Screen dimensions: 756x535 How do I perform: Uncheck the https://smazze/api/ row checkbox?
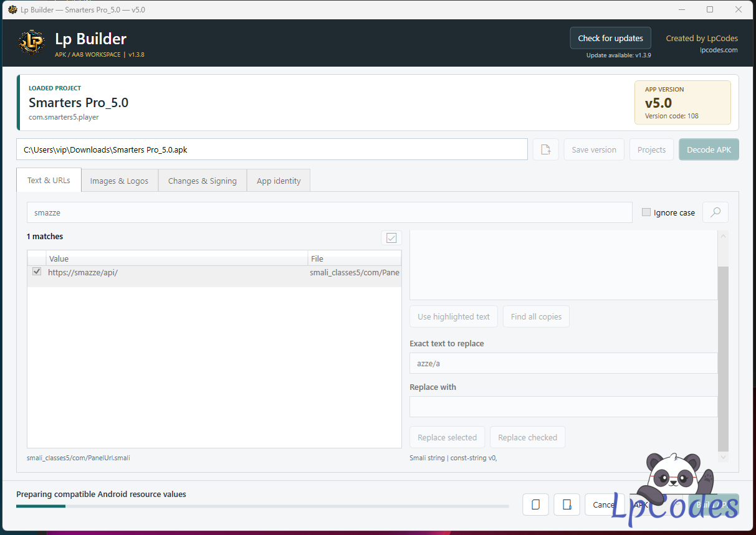click(37, 272)
